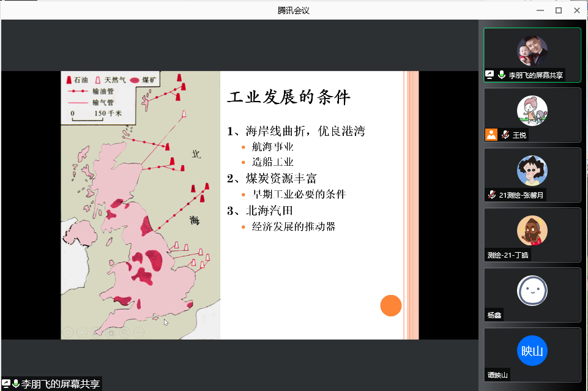Select the pen tool in slideshow controls
Viewport: 588px width, 391px height.
pyautogui.click(x=96, y=332)
